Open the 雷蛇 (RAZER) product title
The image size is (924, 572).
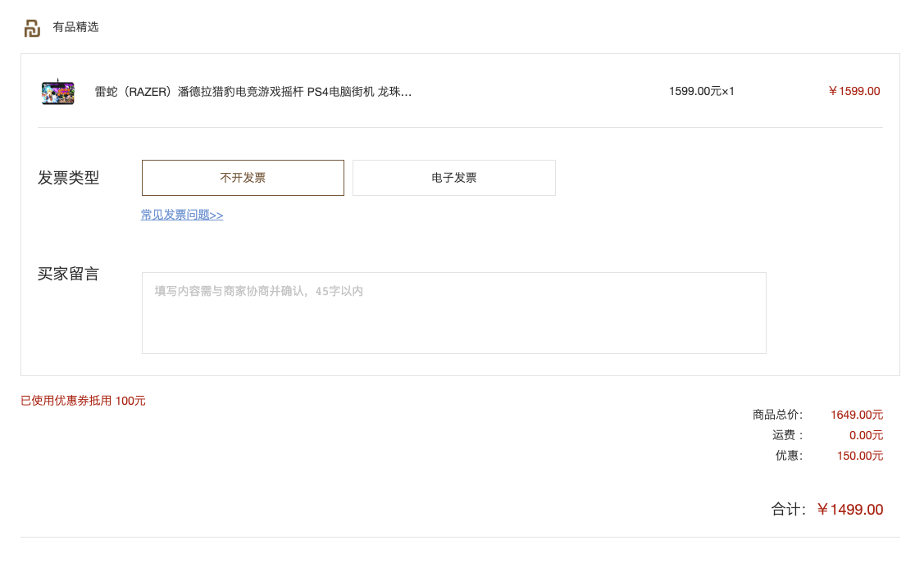[253, 91]
